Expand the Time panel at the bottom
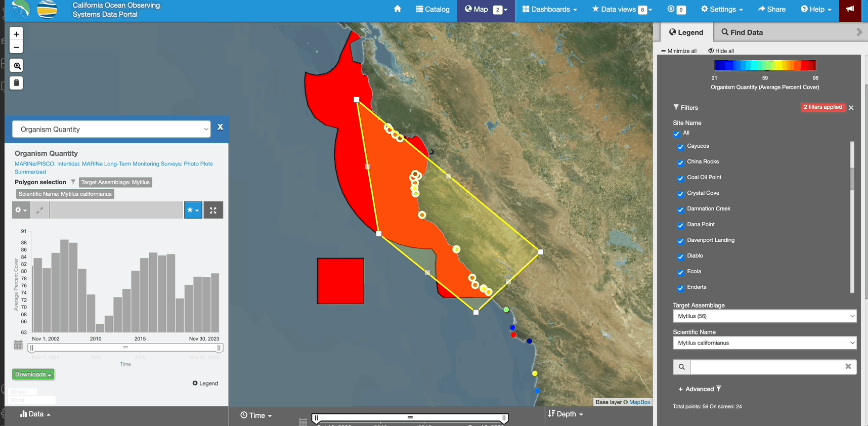This screenshot has width=868, height=426. [256, 415]
